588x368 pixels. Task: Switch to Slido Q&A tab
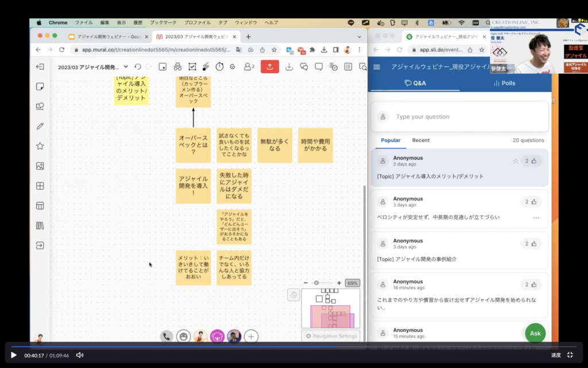pos(415,83)
